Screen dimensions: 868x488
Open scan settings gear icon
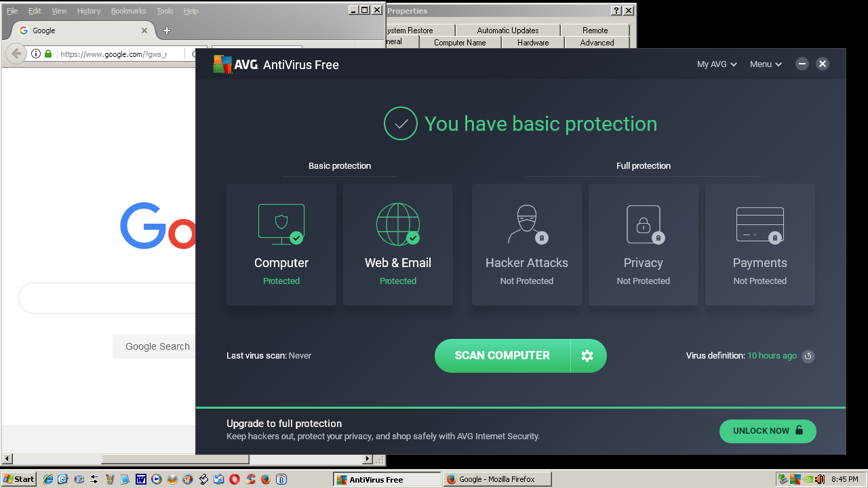(x=588, y=356)
